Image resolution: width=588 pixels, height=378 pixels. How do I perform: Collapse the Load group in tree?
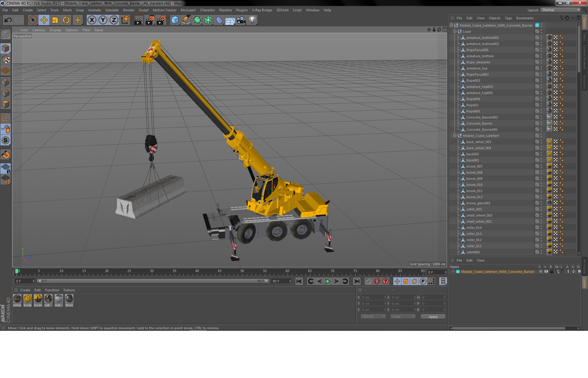click(455, 32)
